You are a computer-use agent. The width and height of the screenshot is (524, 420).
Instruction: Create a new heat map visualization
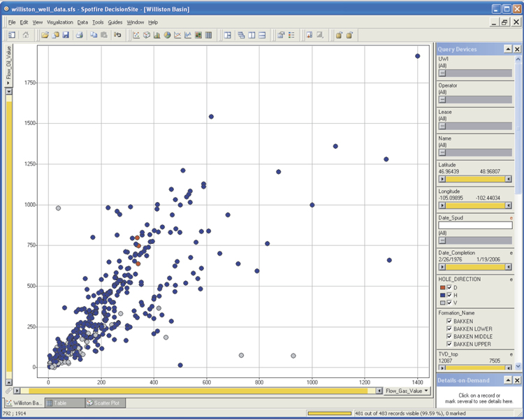point(198,35)
